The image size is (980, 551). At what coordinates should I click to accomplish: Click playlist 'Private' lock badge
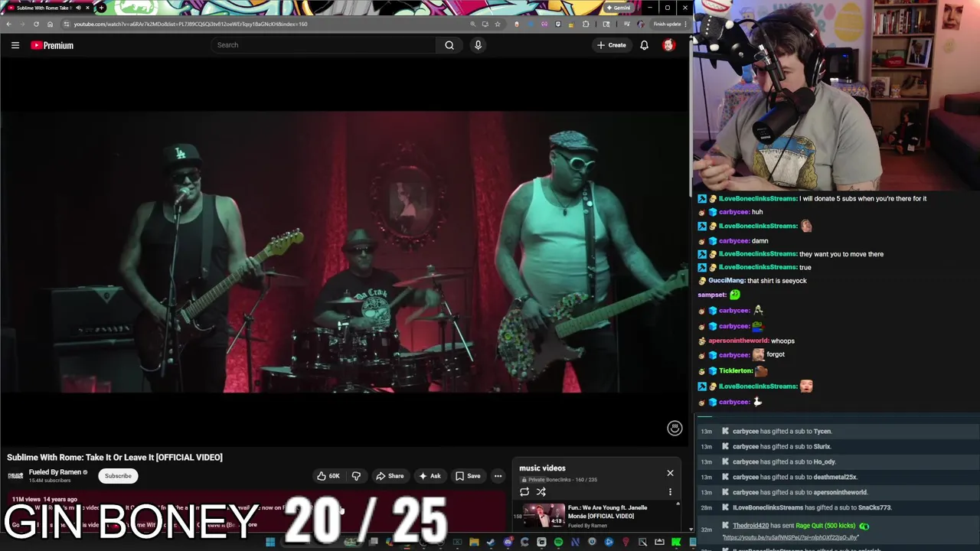pyautogui.click(x=533, y=480)
